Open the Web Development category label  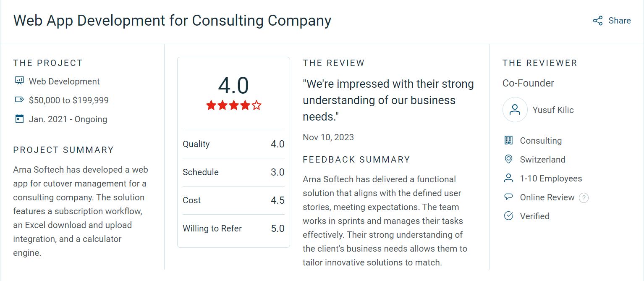pyautogui.click(x=63, y=81)
